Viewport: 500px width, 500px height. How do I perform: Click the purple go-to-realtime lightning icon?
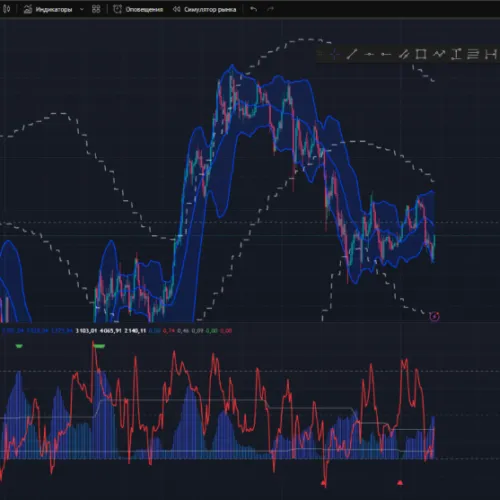point(434,316)
